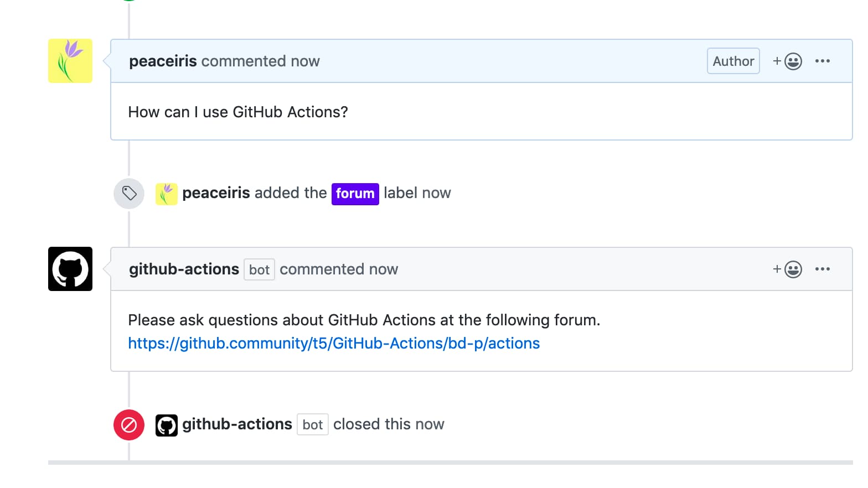Open the emoji picker on the bot comment
The width and height of the screenshot is (868, 488).
[793, 269]
